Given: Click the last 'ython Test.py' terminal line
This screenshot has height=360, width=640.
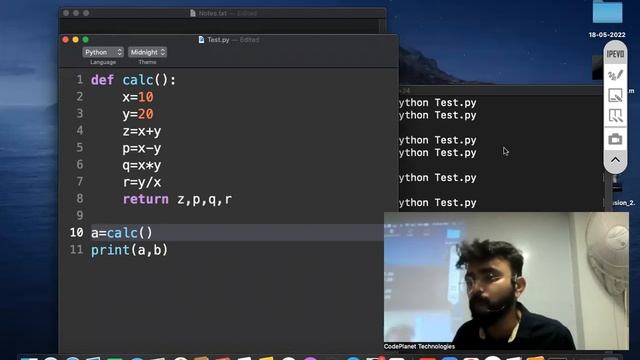Looking at the screenshot, I should point(438,202).
